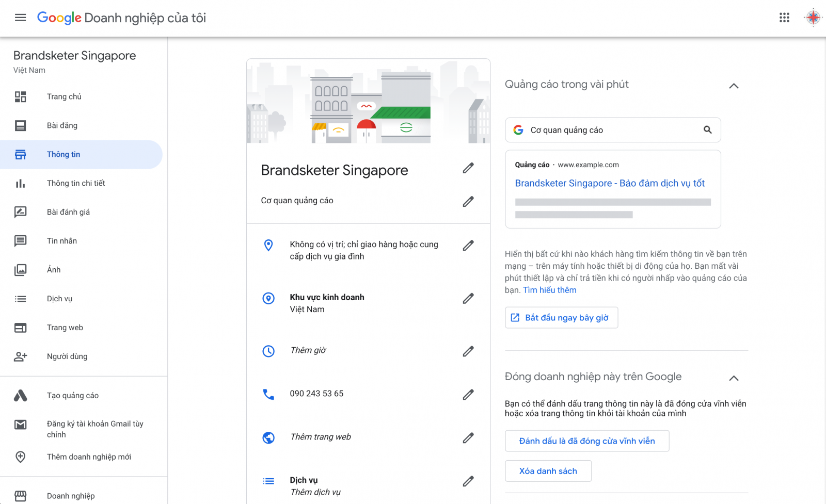Collapse the Đóng doanh nghiệp này trên Google section
This screenshot has height=504, width=826.
coord(734,378)
